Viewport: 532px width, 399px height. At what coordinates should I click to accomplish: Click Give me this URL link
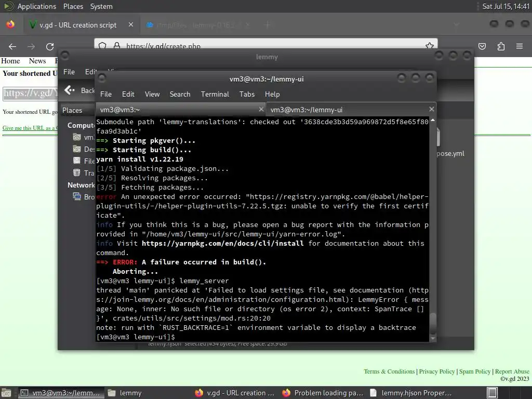30,128
